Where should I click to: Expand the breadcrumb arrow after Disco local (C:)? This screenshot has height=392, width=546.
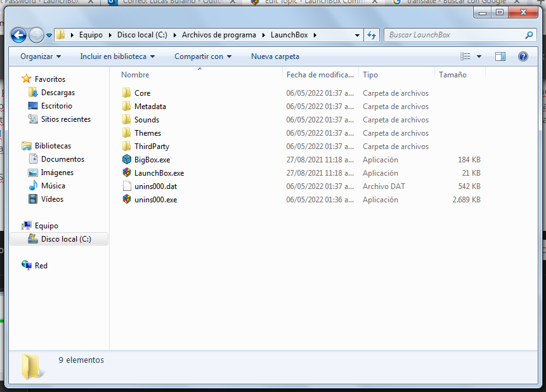(x=174, y=35)
